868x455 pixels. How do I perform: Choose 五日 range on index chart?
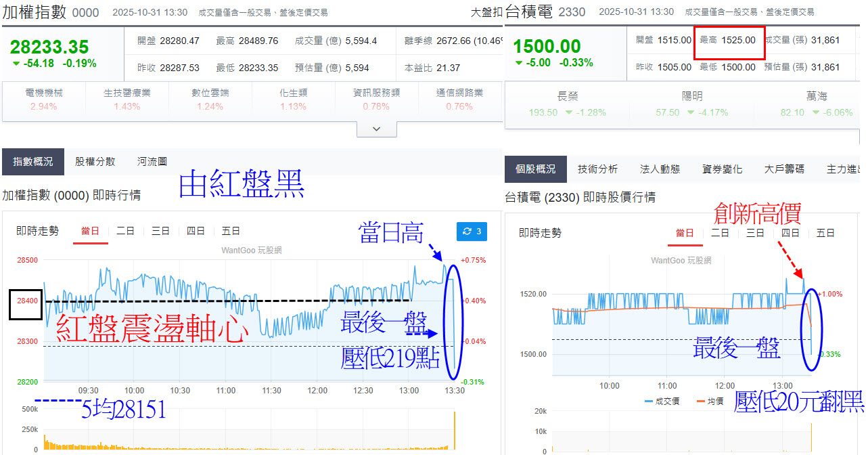(x=231, y=232)
